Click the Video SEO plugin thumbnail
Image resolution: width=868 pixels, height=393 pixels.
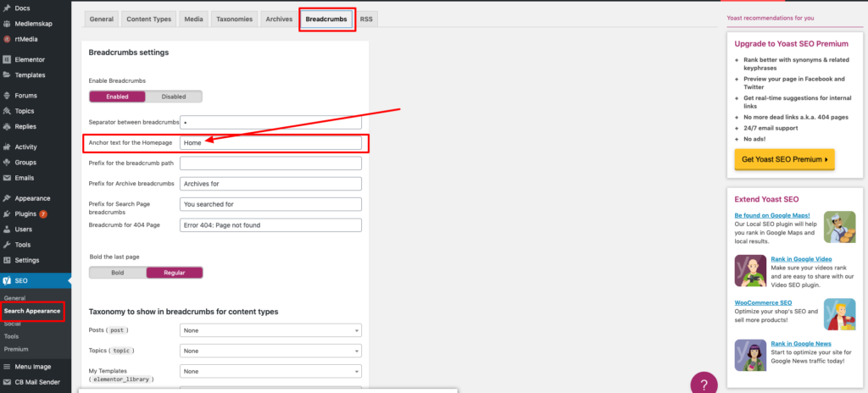750,271
